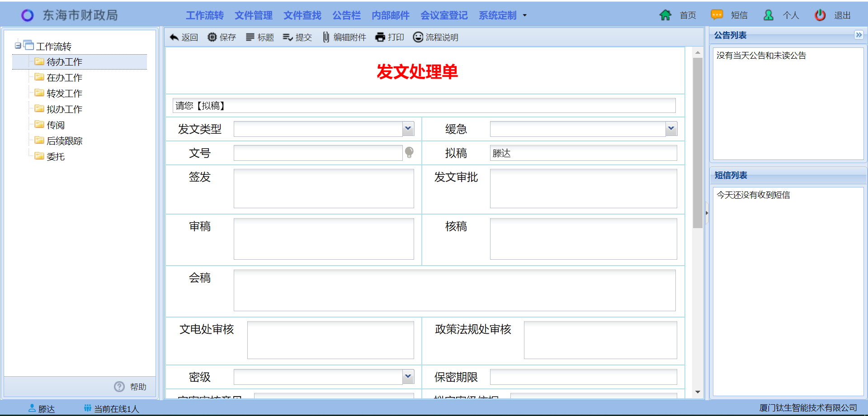Click the 待办工作 folder icon
Screen dimensions: 868x416
(39, 61)
